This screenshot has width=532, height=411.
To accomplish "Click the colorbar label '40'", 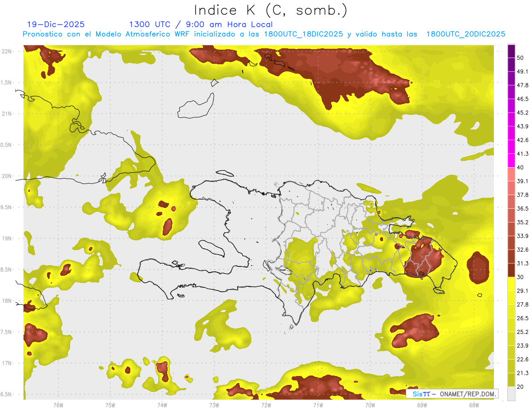I will click(521, 168).
